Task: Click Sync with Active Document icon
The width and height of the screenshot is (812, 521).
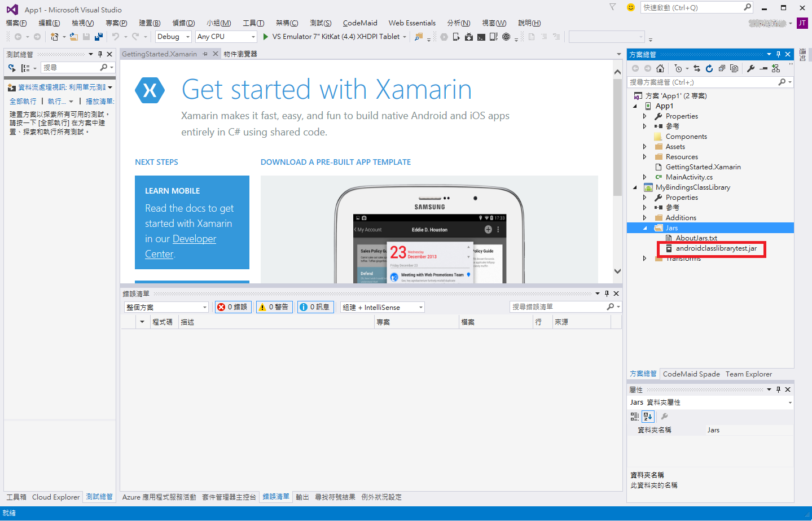Action: tap(697, 68)
